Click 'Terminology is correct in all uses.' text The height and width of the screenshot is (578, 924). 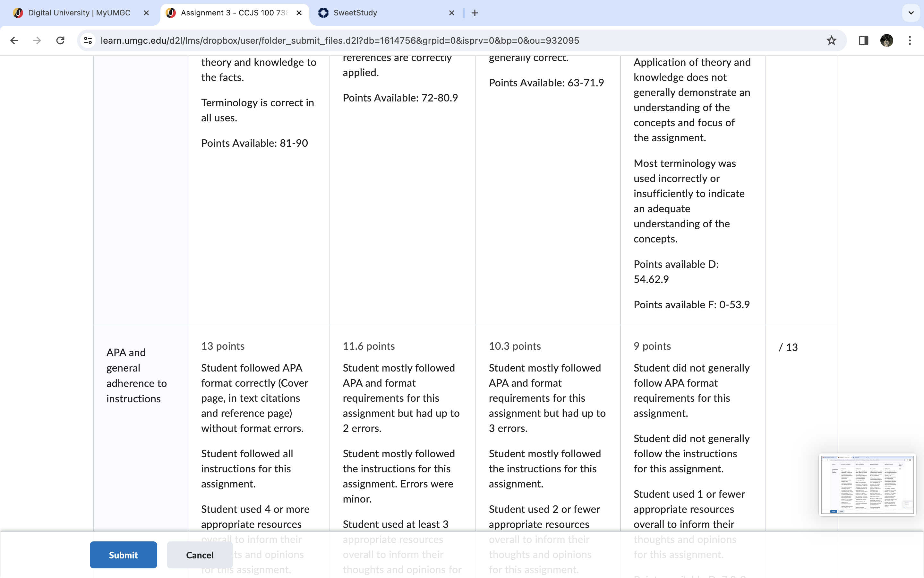(x=258, y=110)
